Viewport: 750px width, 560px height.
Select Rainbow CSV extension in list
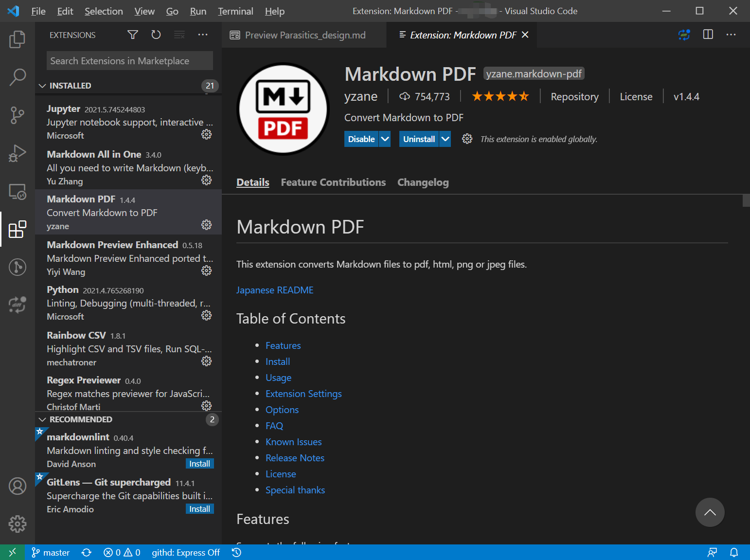click(128, 348)
